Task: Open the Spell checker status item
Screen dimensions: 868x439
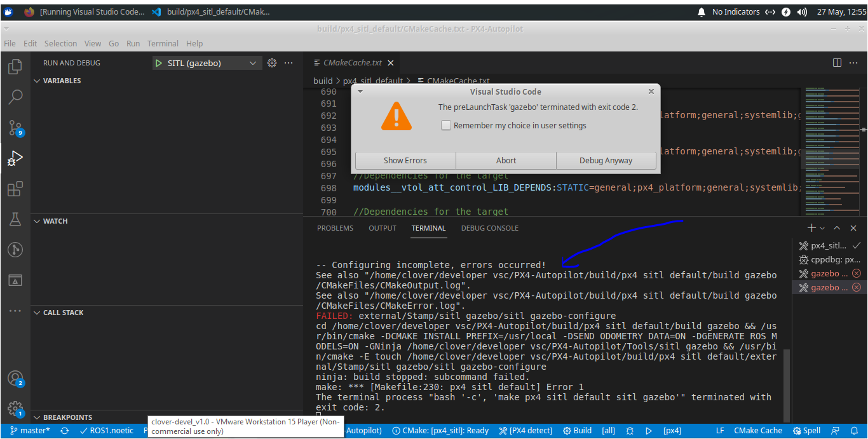Action: [806, 430]
